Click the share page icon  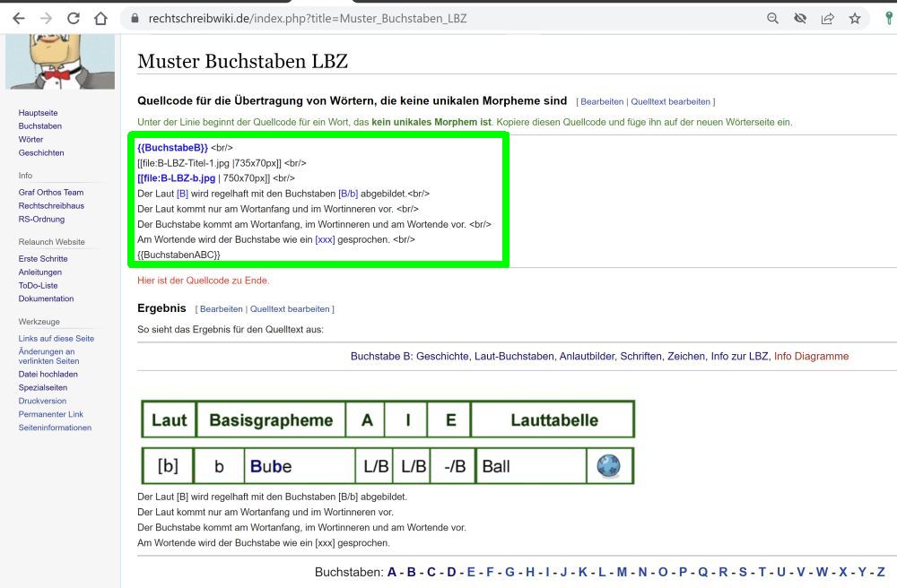click(x=827, y=18)
